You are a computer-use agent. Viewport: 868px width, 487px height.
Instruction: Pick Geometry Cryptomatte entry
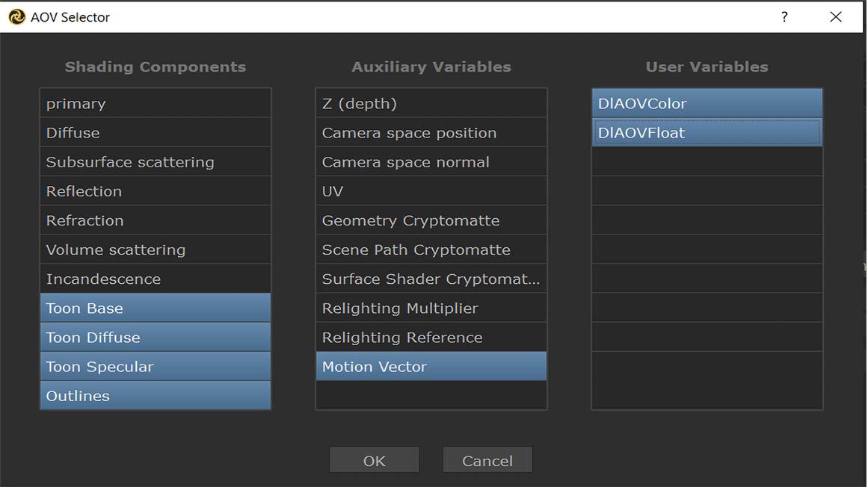coord(431,220)
